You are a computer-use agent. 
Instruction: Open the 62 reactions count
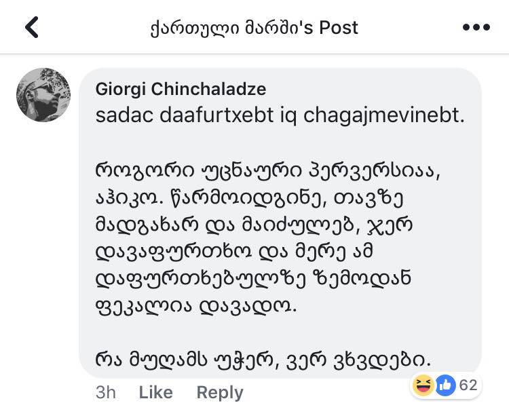(x=468, y=385)
